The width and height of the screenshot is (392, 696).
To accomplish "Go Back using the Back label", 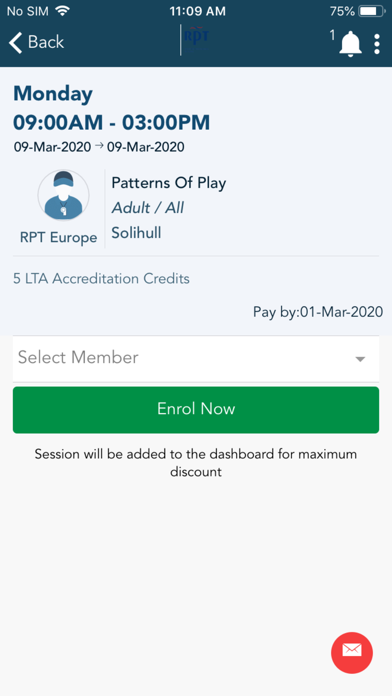I will (x=46, y=42).
